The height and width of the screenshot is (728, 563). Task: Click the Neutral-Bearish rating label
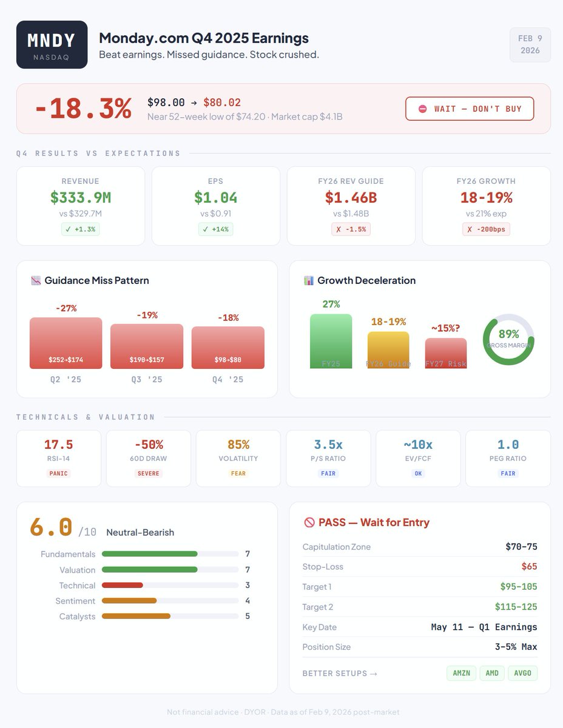coord(140,533)
